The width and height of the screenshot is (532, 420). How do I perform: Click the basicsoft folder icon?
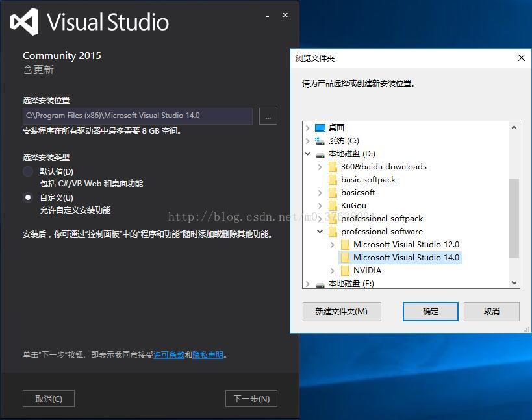[333, 193]
